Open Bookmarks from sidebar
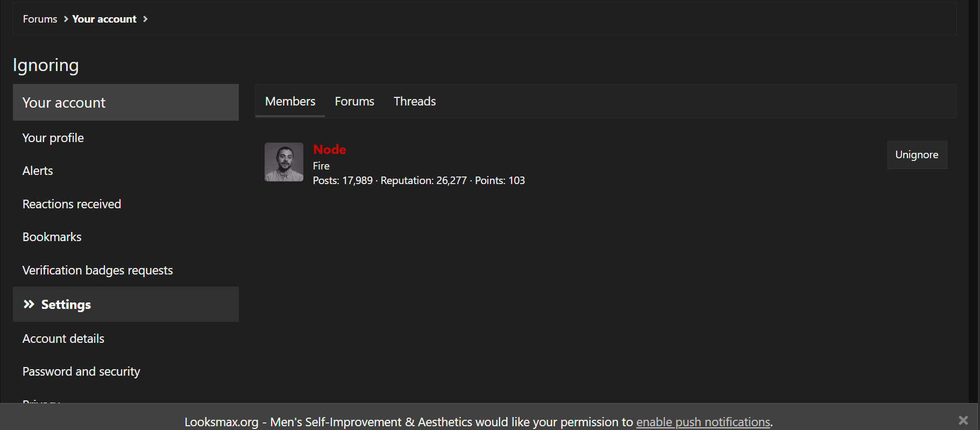Screen dimensions: 980x430 tap(52, 237)
